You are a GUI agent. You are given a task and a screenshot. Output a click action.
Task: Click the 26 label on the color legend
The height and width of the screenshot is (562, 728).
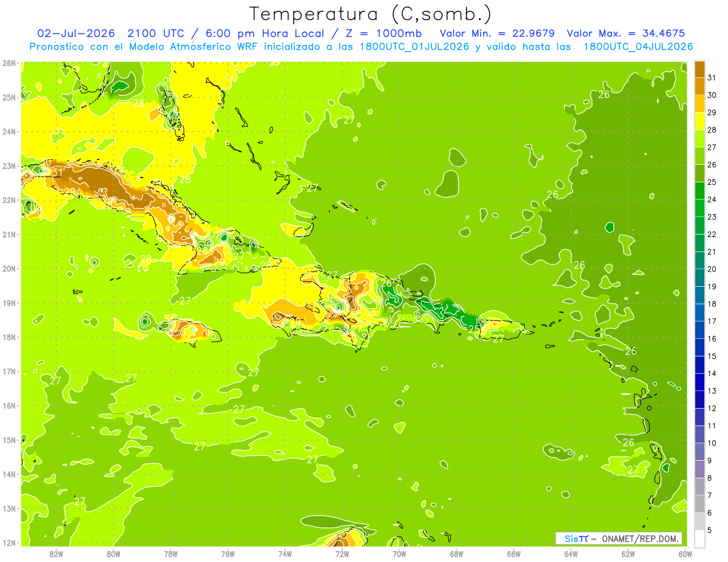(x=712, y=165)
